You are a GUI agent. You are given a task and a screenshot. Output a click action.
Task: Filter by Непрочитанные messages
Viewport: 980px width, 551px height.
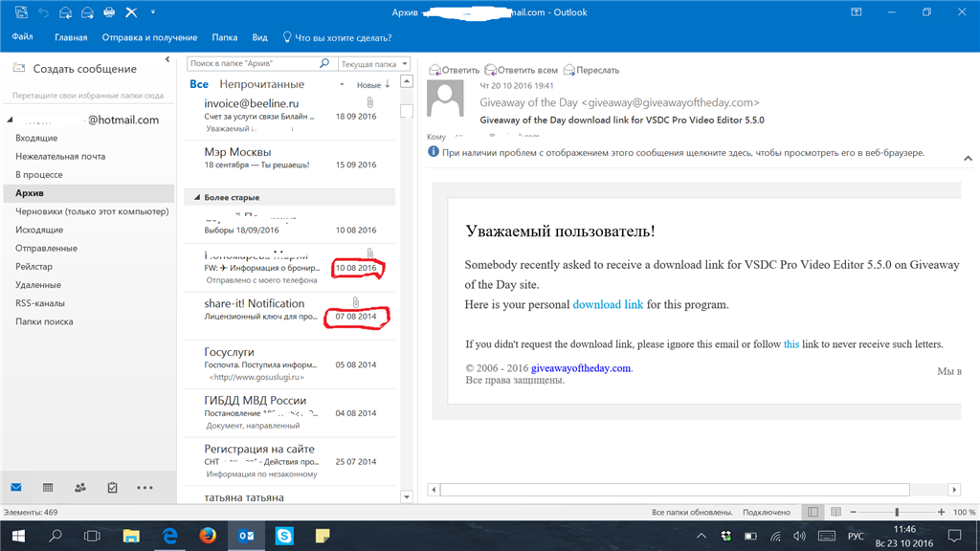(261, 84)
